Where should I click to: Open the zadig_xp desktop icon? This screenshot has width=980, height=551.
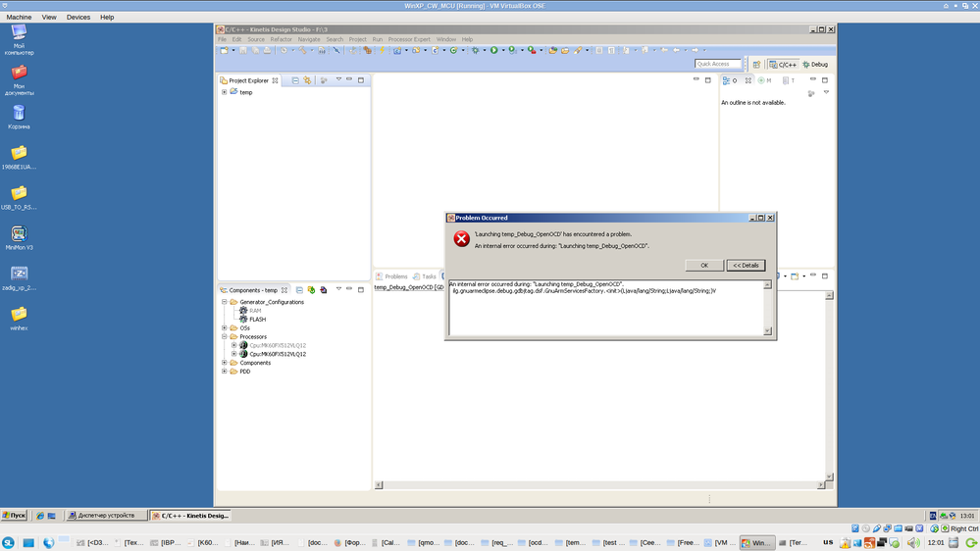[20, 278]
